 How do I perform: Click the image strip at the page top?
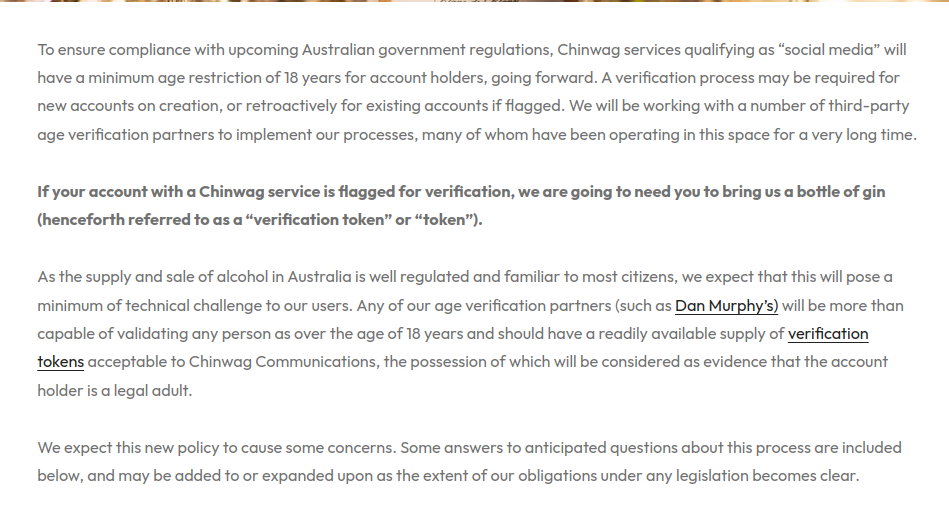[x=474, y=2]
